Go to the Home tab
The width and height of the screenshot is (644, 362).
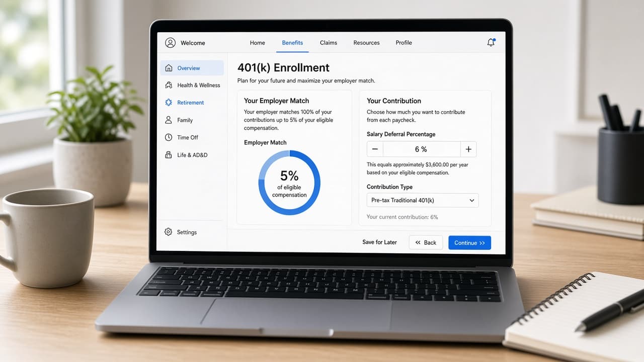257,43
